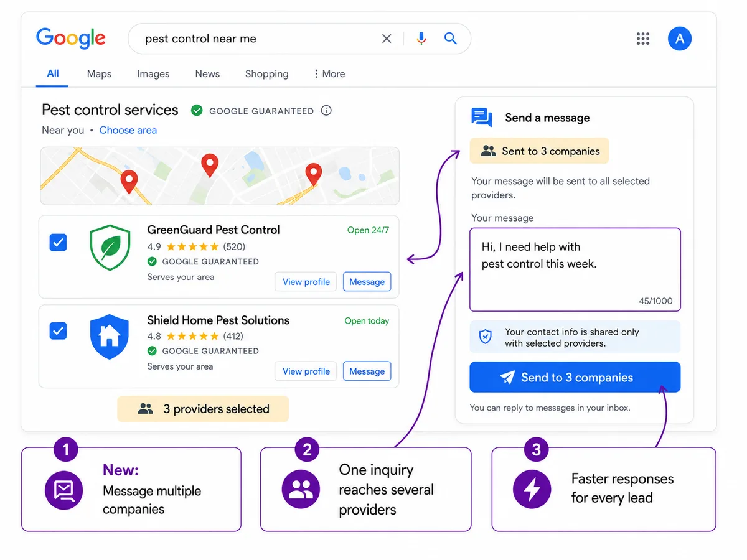Clear the search query with X icon
Screen dimensions: 747x560
tap(387, 39)
